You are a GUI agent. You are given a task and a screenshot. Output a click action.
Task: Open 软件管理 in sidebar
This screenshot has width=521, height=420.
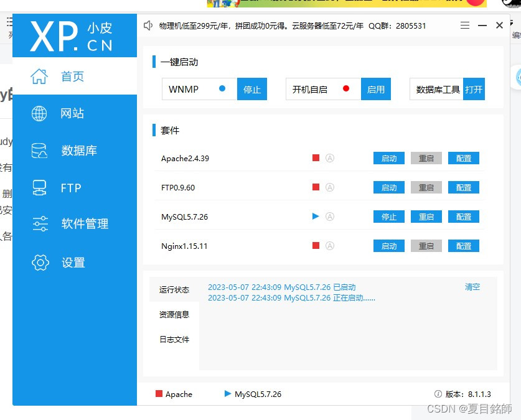pyautogui.click(x=75, y=224)
